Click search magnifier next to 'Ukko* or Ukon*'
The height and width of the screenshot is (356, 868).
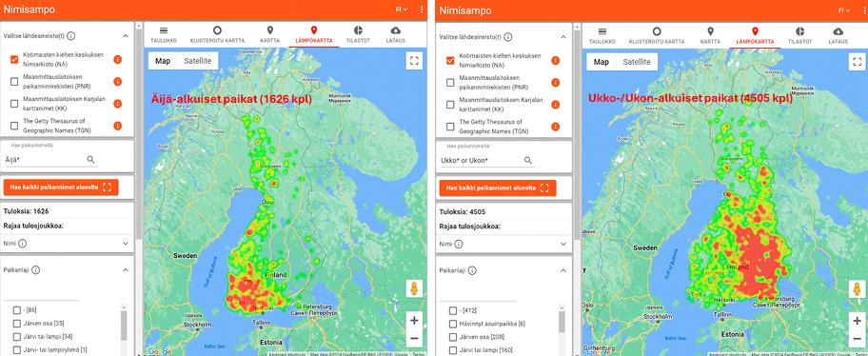click(x=528, y=161)
